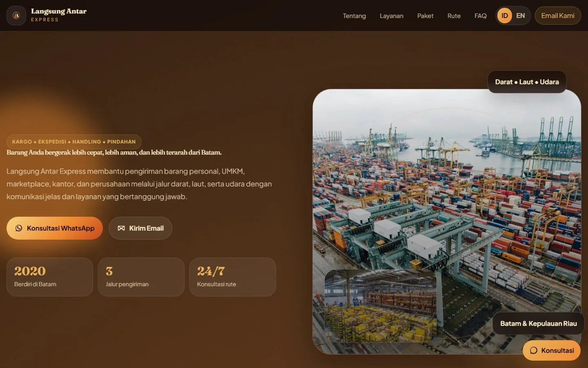Click the chat bubble icon on Konsultasi
The width and height of the screenshot is (588, 368).
[534, 350]
